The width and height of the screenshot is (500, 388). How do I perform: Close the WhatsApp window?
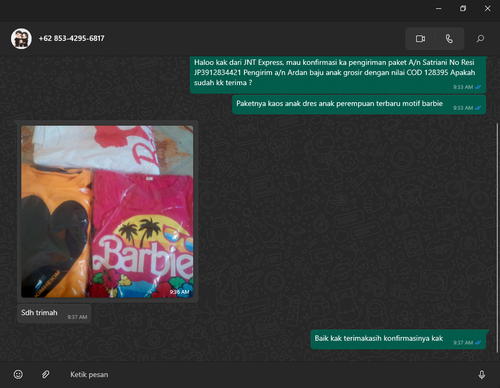pos(487,9)
